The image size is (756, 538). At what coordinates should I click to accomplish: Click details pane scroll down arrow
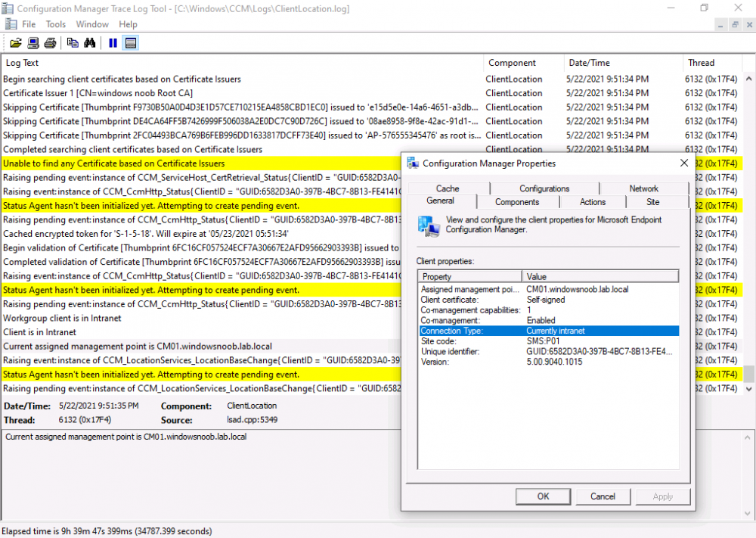pos(748,513)
